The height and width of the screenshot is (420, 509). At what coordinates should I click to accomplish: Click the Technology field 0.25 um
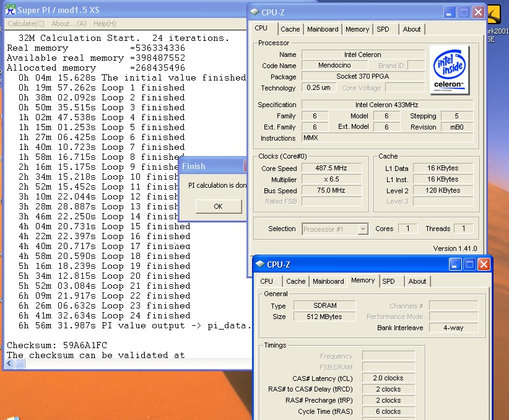coord(318,87)
